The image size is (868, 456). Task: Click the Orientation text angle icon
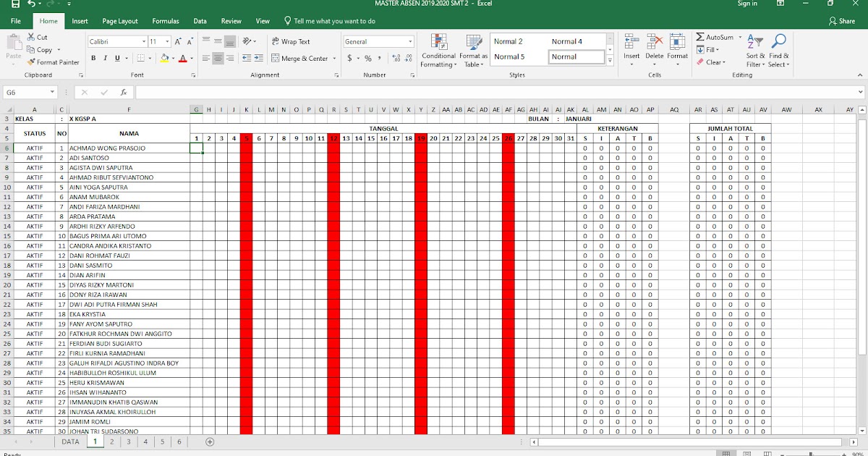coord(247,41)
